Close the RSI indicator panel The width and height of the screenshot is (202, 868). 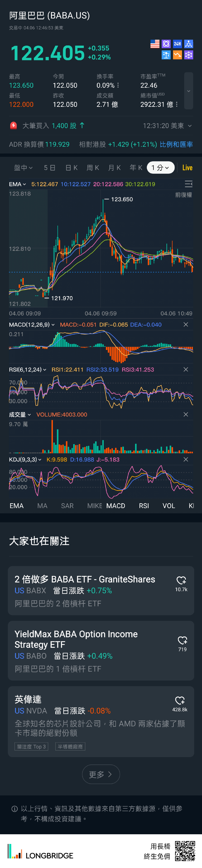[x=186, y=370]
